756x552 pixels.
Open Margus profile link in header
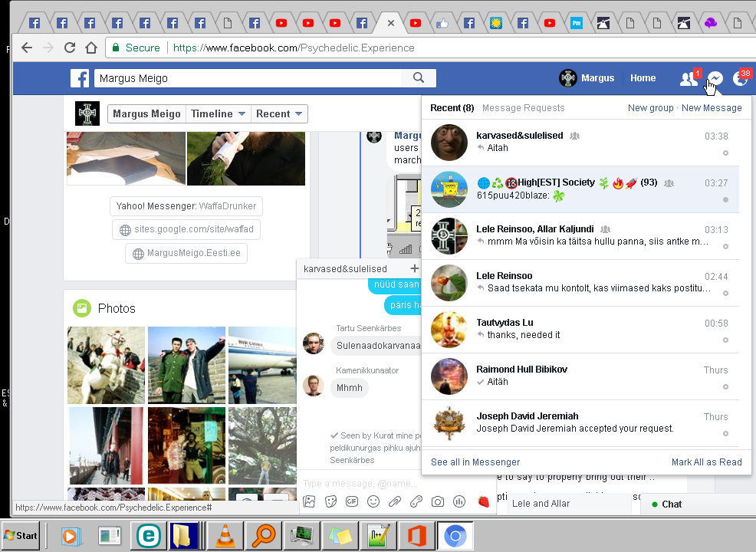(587, 78)
